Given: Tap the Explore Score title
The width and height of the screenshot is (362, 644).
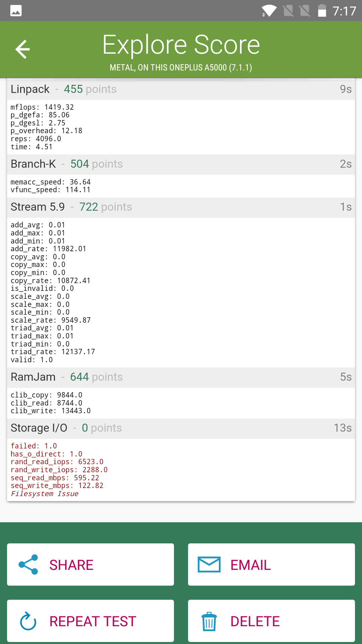Looking at the screenshot, I should [181, 45].
